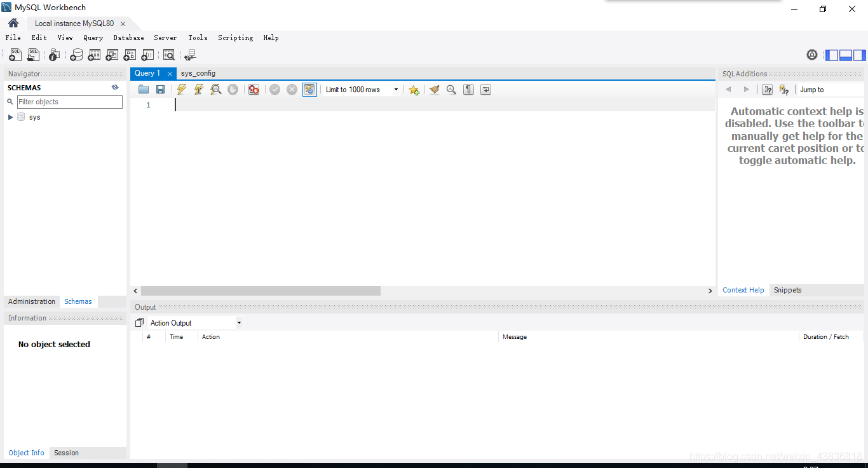The height and width of the screenshot is (468, 868).
Task: Create a new table icon
Action: [94, 55]
